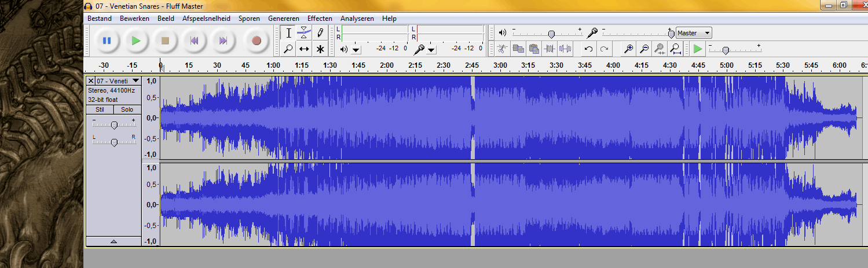The width and height of the screenshot is (868, 268).
Task: Click the Undo arrow icon
Action: pos(589,49)
